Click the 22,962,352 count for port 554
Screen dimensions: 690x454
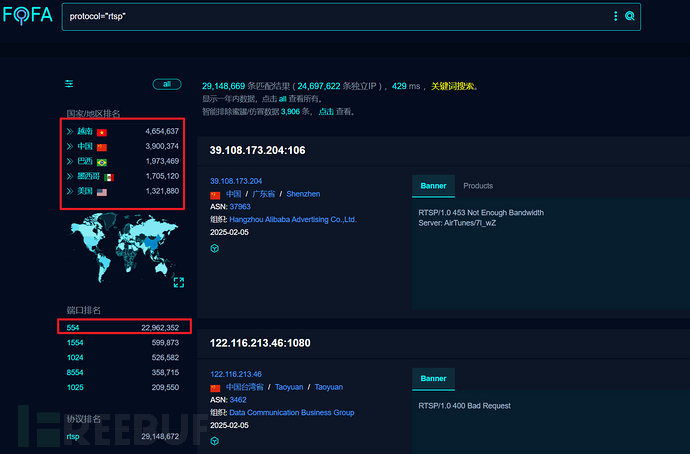[160, 328]
